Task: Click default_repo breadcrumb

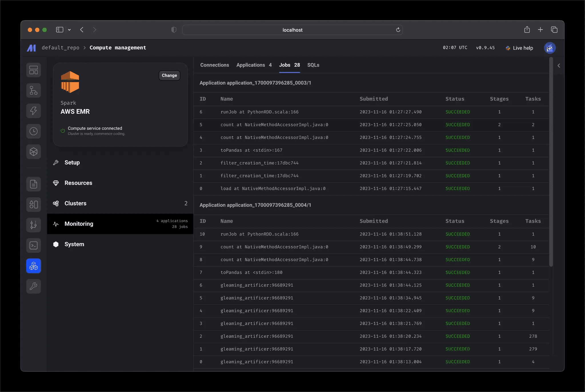Action: click(x=61, y=48)
